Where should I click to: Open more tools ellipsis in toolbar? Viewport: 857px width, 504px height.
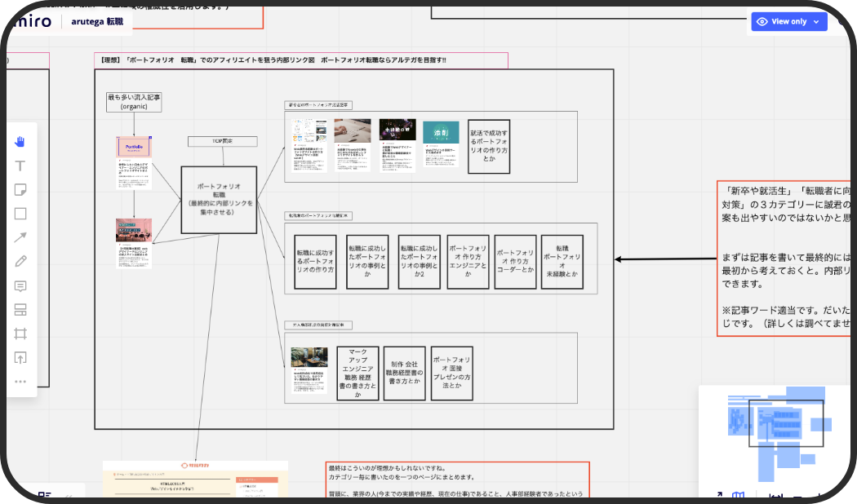tap(20, 382)
